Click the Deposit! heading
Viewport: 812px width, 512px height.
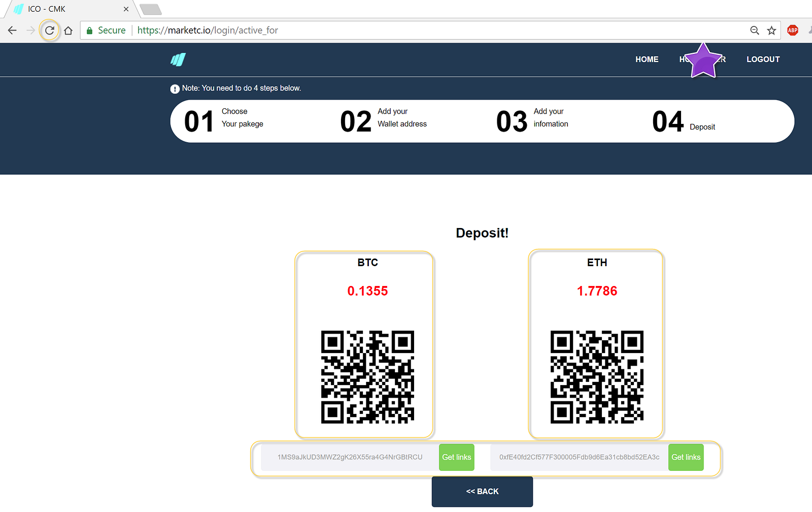[482, 233]
